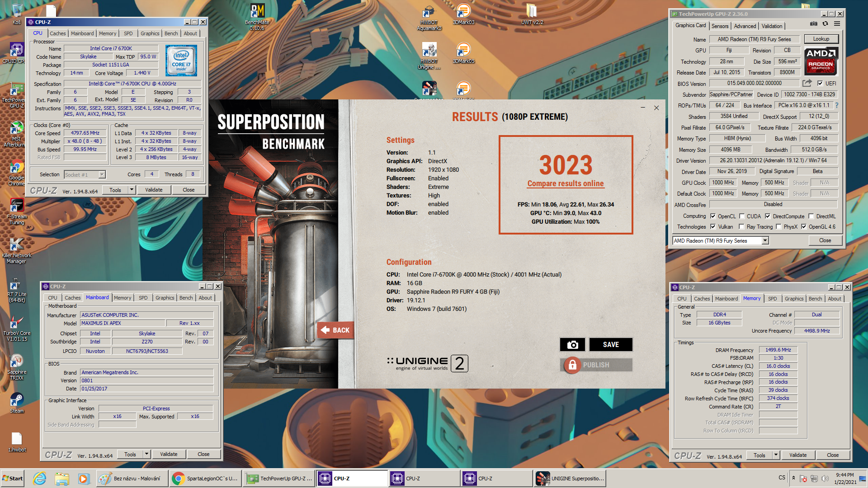Click the Superposition camera screenshot button

coord(572,345)
